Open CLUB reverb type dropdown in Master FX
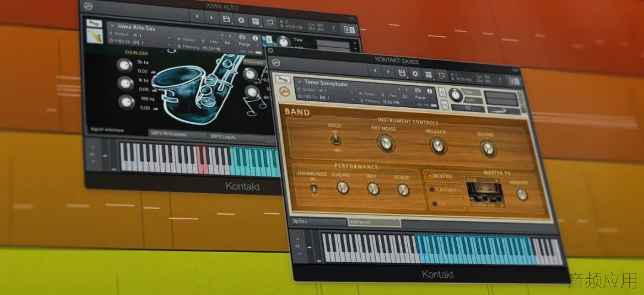 pyautogui.click(x=482, y=179)
